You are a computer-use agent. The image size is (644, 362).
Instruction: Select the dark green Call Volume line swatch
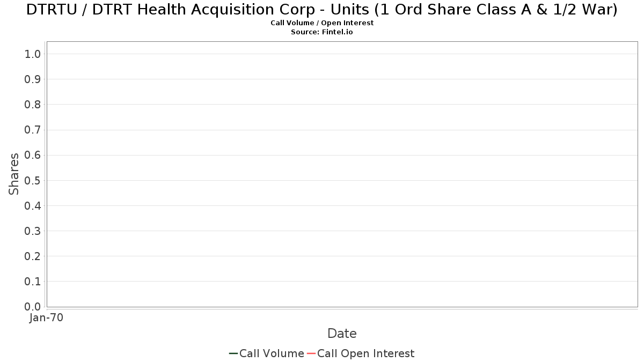233,353
